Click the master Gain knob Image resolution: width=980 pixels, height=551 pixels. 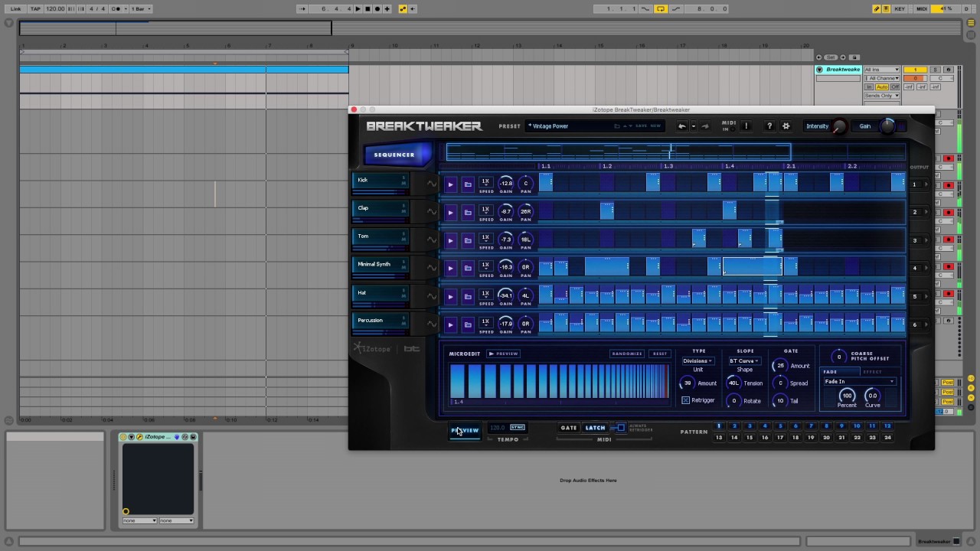coord(887,126)
